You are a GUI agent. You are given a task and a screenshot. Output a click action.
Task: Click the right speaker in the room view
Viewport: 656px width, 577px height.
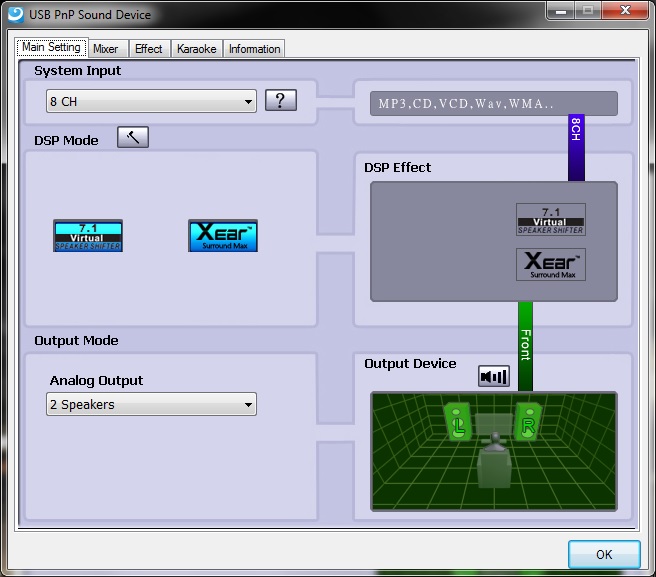pyautogui.click(x=528, y=422)
